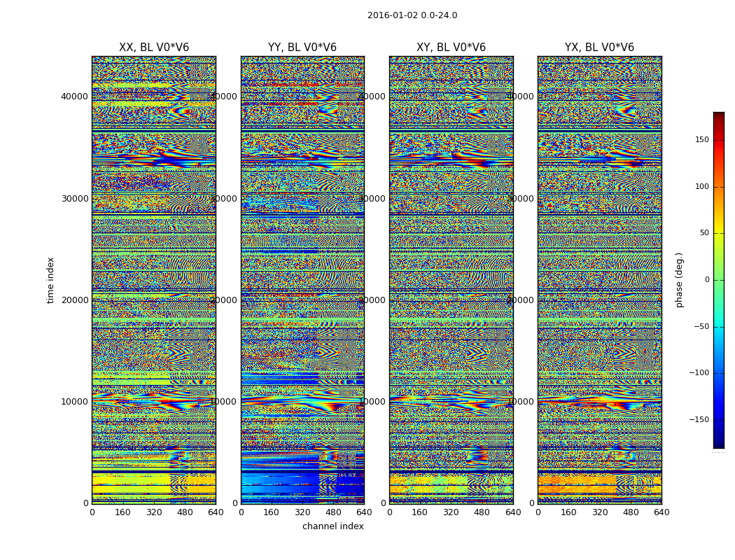Viewport: 735px width, 560px height.
Task: Click the 10000 y-tick label of the XX plot
Action: (x=75, y=402)
